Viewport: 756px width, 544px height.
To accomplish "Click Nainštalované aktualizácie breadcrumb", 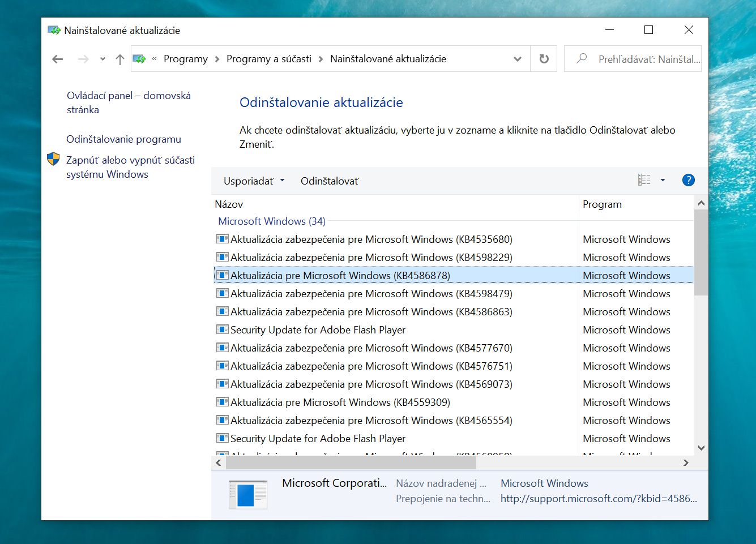I will pyautogui.click(x=388, y=59).
